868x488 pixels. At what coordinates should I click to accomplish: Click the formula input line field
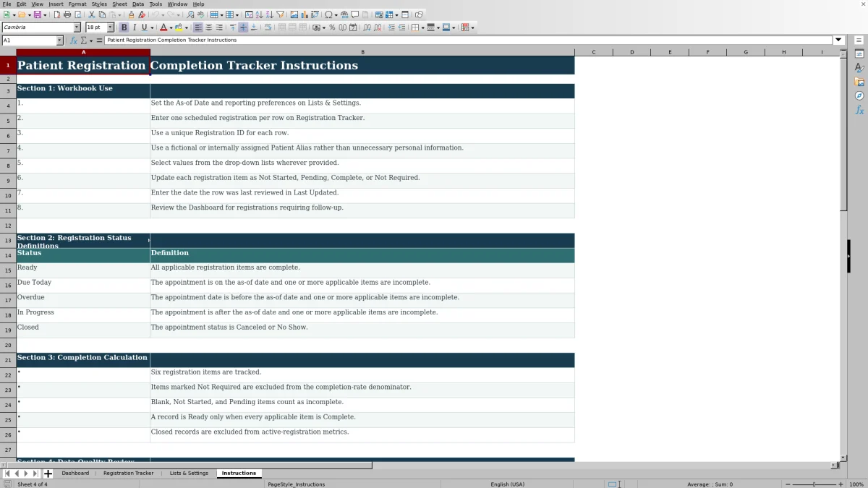(x=469, y=40)
